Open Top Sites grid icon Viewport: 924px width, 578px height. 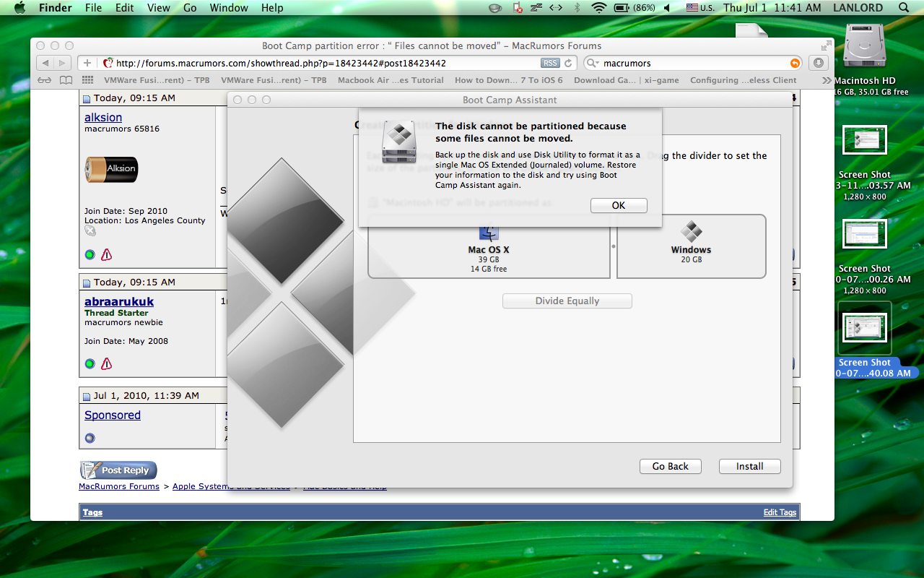(x=88, y=80)
